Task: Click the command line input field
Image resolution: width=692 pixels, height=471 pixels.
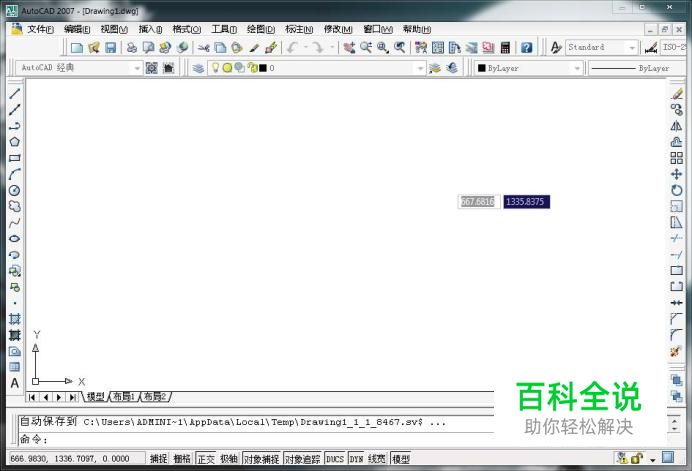Action: [256, 439]
